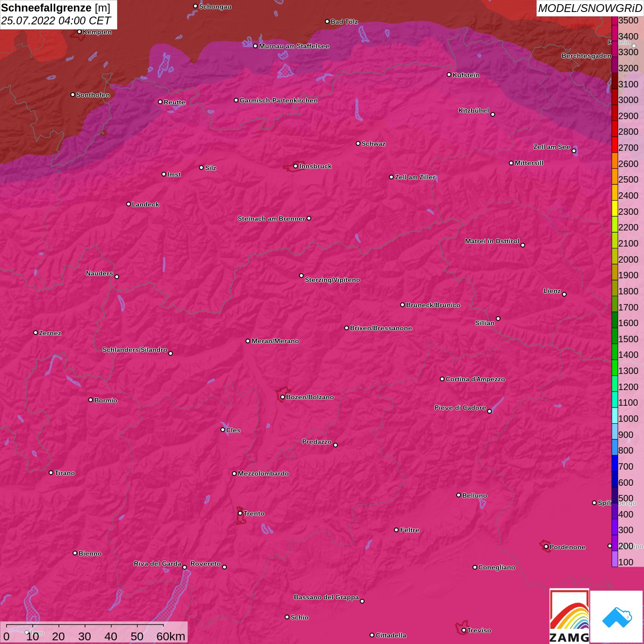The width and height of the screenshot is (644, 644).
Task: Click the Landeck city marker dot
Action: (x=128, y=204)
